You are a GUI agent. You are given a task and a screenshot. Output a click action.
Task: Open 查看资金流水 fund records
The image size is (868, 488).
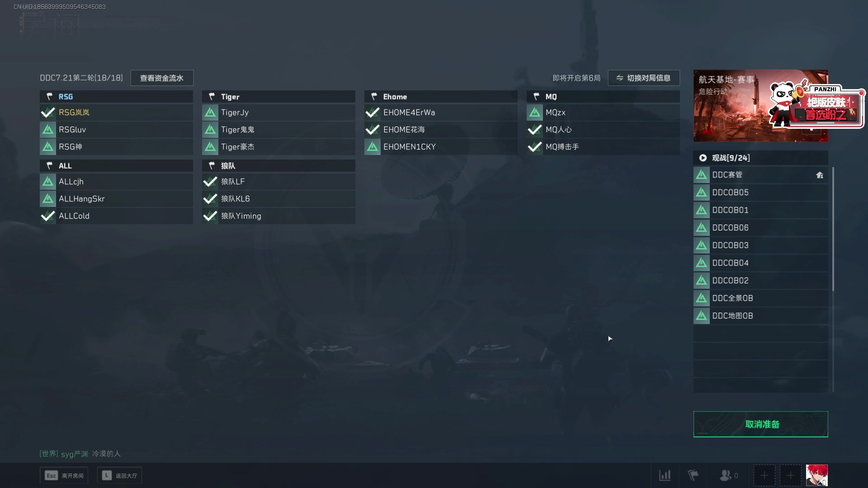point(162,78)
